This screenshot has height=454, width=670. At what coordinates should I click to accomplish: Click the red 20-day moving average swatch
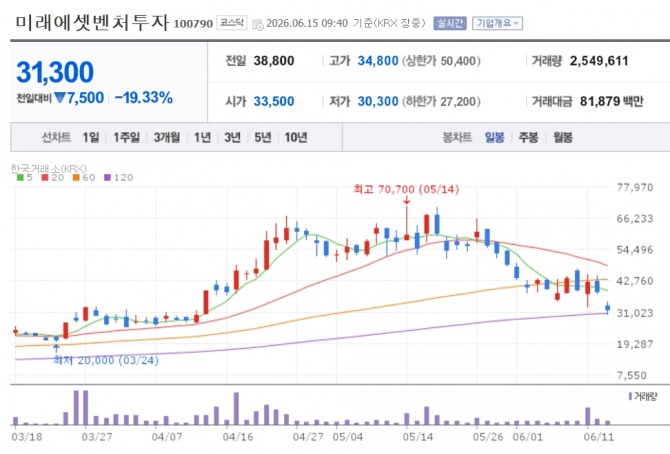click(x=44, y=177)
